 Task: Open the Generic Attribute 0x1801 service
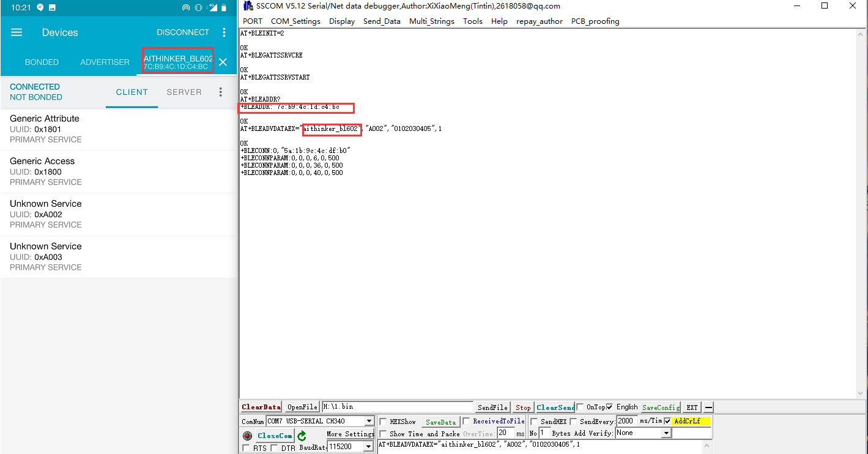[119, 129]
